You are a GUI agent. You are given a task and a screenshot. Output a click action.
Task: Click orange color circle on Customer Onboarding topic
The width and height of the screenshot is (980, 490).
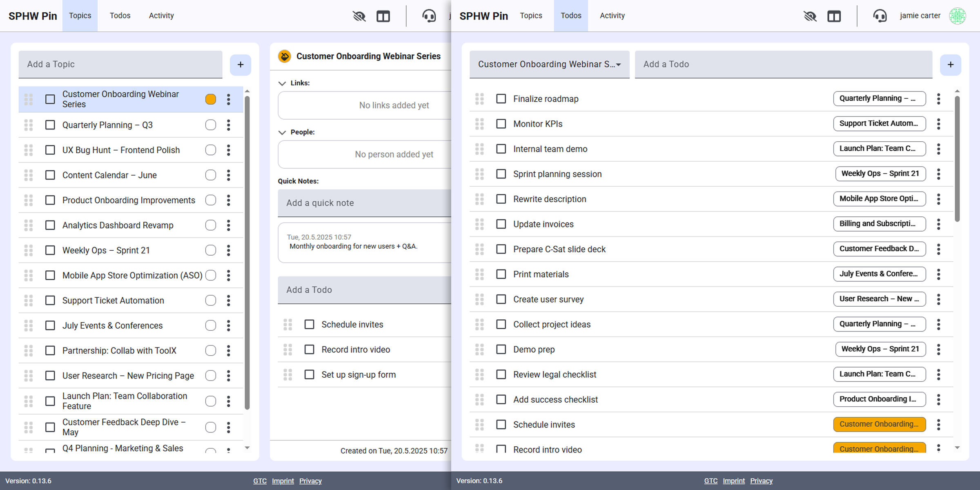[211, 99]
